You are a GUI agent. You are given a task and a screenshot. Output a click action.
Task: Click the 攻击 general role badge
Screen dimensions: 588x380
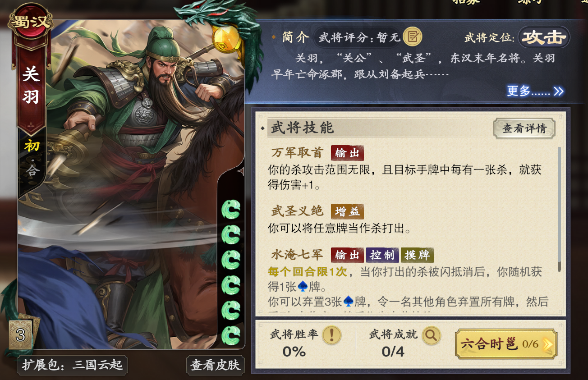pyautogui.click(x=544, y=37)
